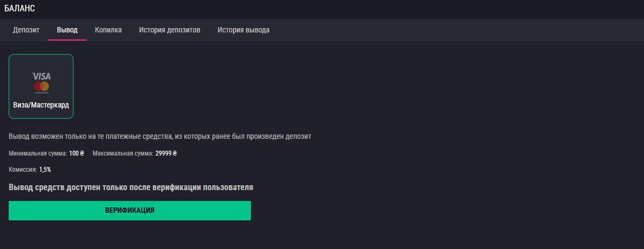This screenshot has height=249, width=644.
Task: Click the green-bordered payment card tile edge
Action: [x=9, y=86]
